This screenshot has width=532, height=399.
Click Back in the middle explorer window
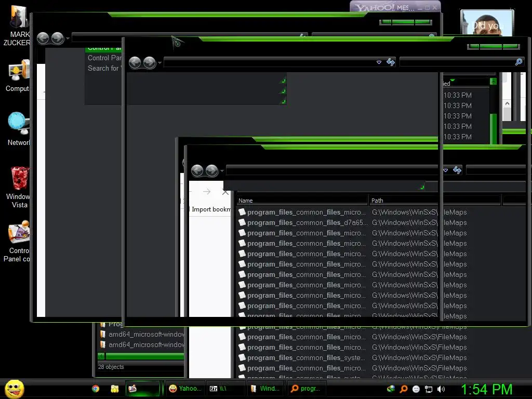pyautogui.click(x=135, y=62)
